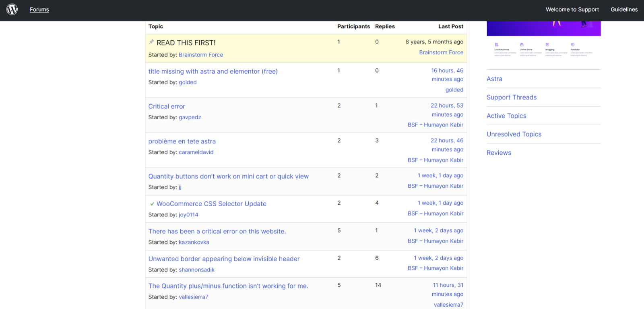
Task: Click '22 hours, 53 minutes ago' last post link
Action: (x=447, y=110)
